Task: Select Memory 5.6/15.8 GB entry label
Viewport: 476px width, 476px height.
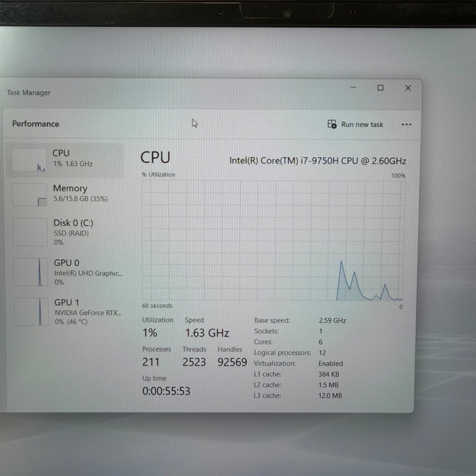Action: tap(80, 193)
